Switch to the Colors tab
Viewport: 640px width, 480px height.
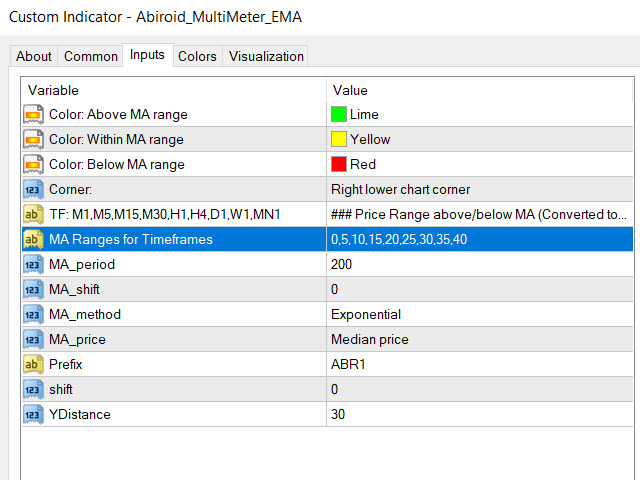pos(197,56)
